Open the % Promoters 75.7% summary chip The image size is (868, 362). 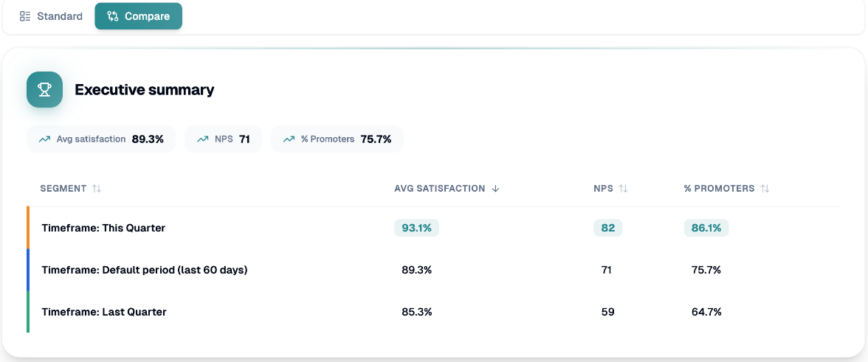(337, 139)
